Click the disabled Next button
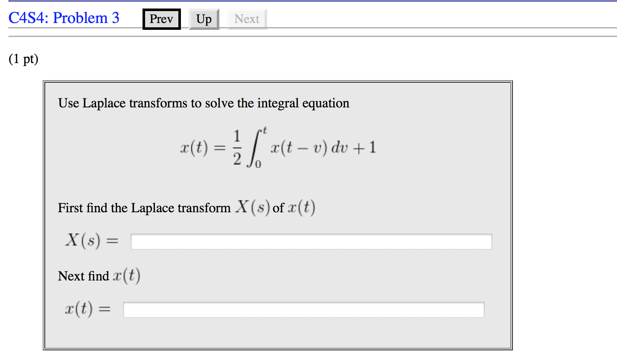This screenshot has width=617, height=364. 247,19
